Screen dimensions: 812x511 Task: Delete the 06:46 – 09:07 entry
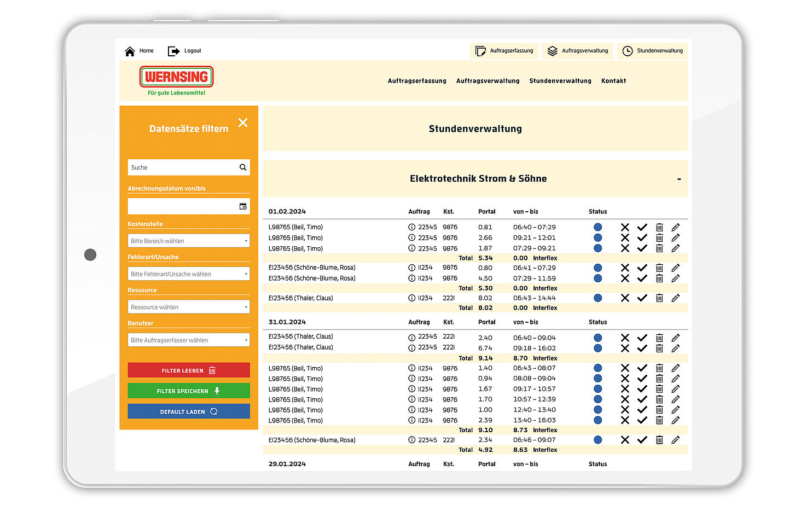pyautogui.click(x=659, y=440)
